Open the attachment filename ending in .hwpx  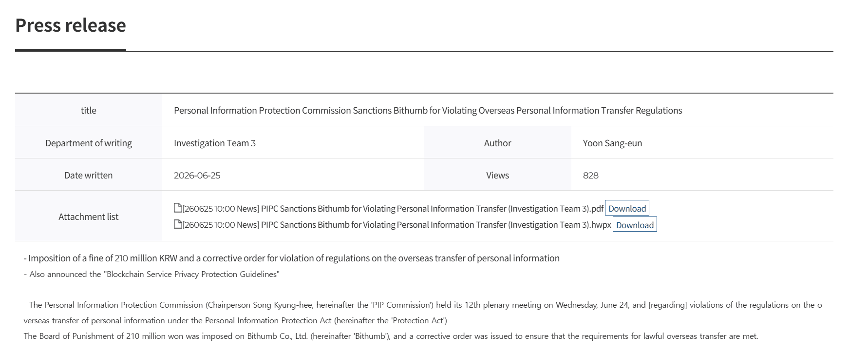click(397, 225)
